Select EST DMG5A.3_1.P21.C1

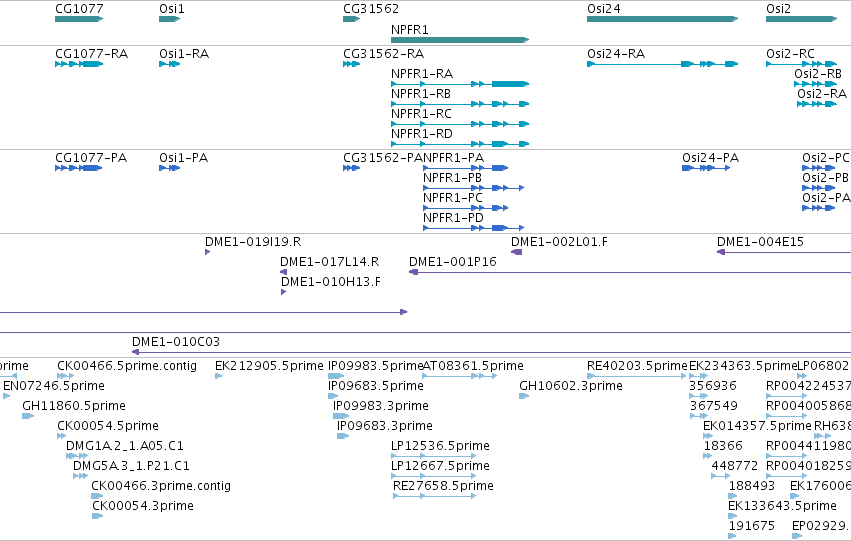pyautogui.click(x=80, y=476)
